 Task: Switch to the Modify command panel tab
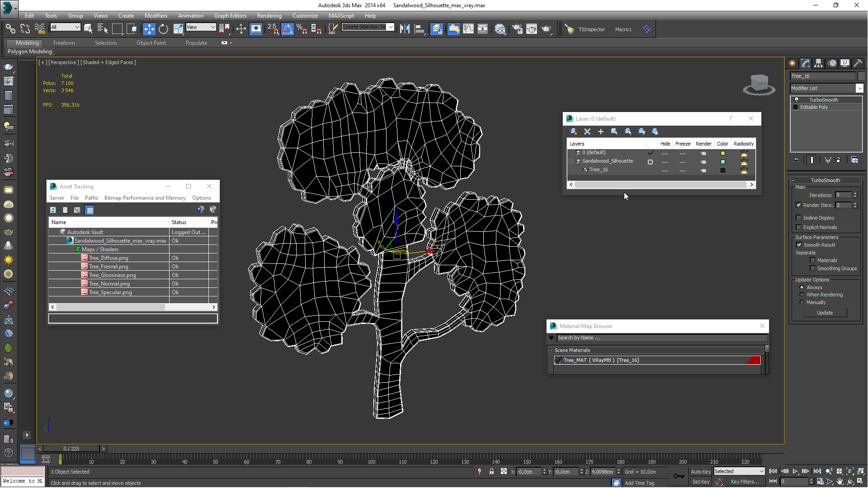coord(805,63)
